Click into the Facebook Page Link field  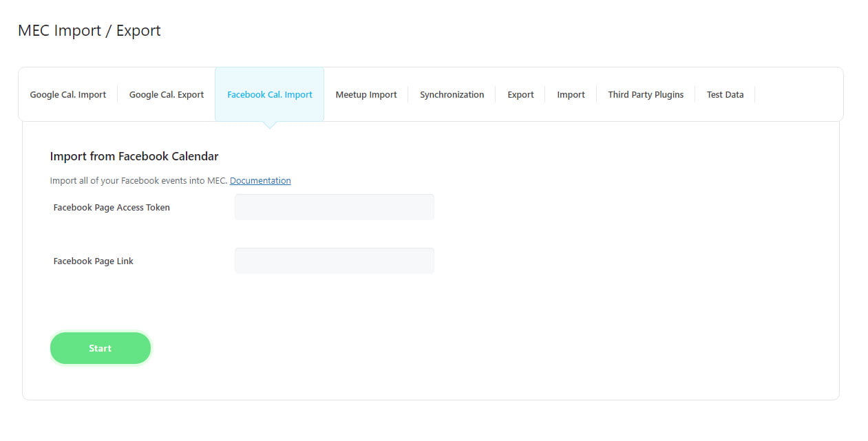coord(334,261)
